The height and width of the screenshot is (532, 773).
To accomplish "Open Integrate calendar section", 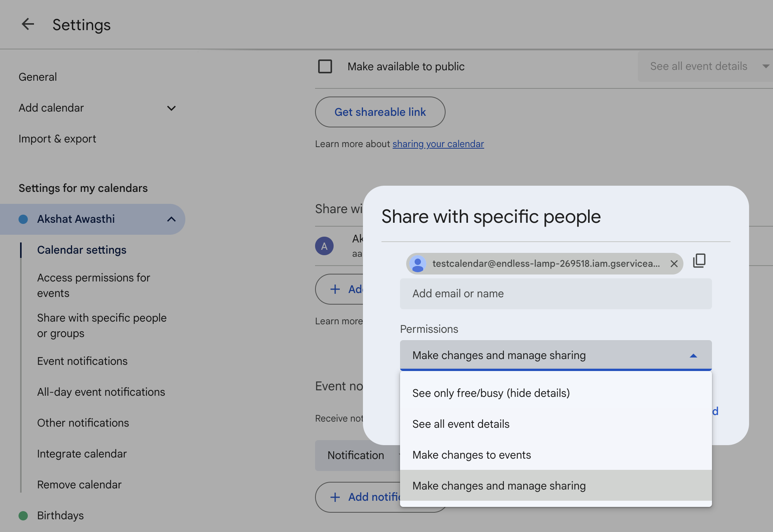I will coord(82,454).
